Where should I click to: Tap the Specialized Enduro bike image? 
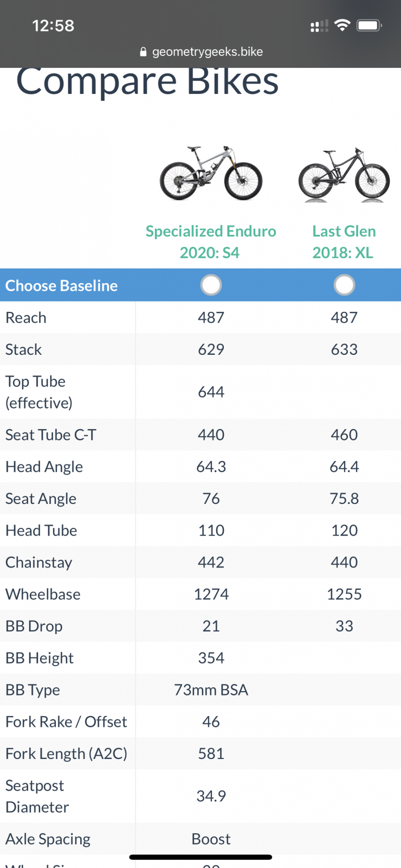pyautogui.click(x=211, y=174)
